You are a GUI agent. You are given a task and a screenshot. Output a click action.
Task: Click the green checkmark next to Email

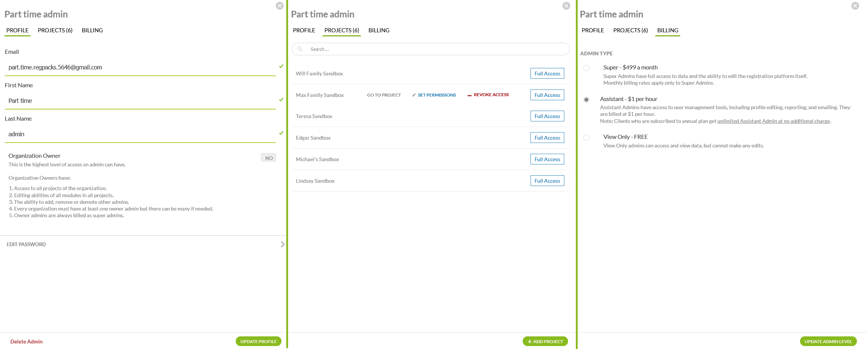281,66
